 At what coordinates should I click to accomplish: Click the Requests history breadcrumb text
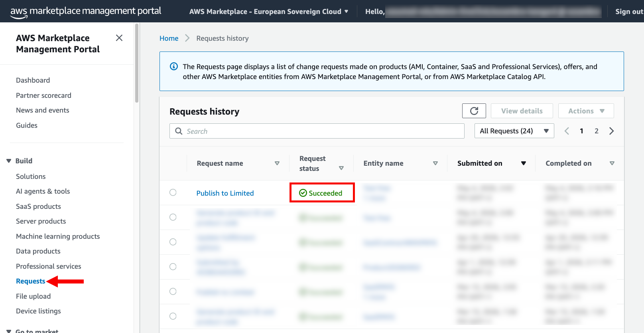click(x=223, y=38)
